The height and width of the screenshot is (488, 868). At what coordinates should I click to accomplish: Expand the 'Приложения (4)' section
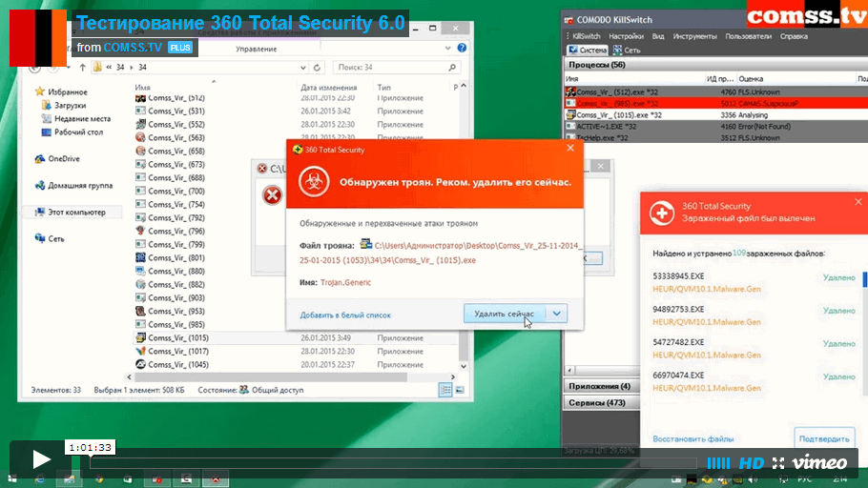600,386
